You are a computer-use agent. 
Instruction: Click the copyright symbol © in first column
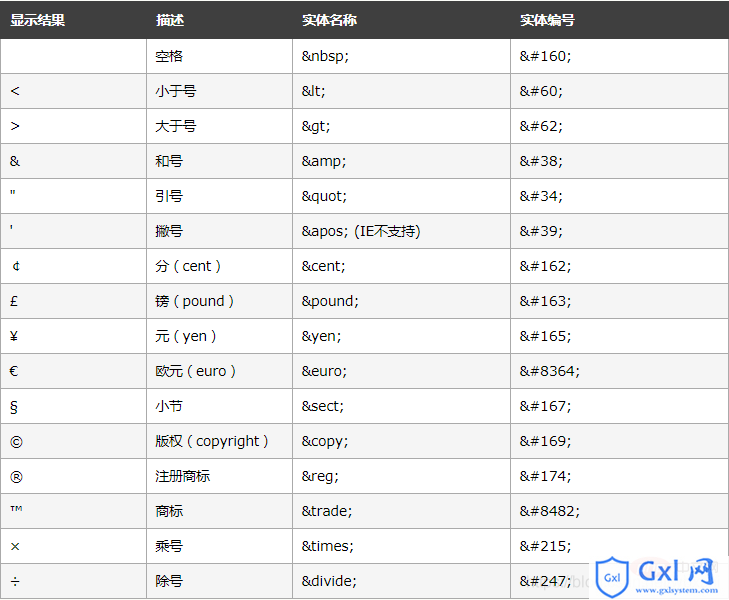[16, 442]
